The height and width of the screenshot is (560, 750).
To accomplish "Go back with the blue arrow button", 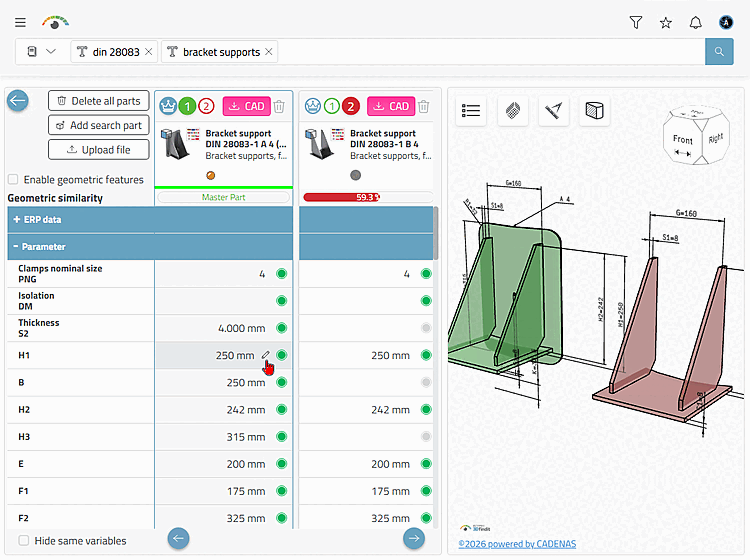I will pyautogui.click(x=18, y=100).
